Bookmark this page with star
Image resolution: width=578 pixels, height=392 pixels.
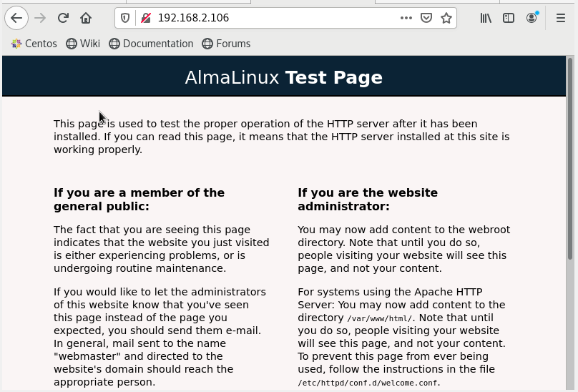pyautogui.click(x=446, y=18)
